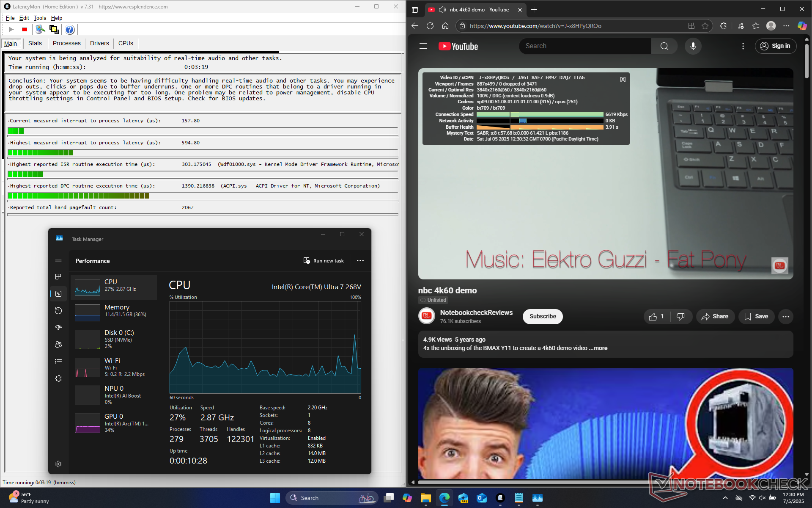Click LatencyMon stop monitoring red square icon

click(x=25, y=30)
